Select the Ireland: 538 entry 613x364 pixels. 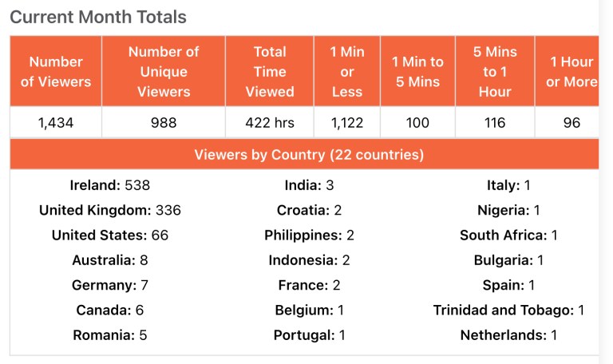(110, 185)
